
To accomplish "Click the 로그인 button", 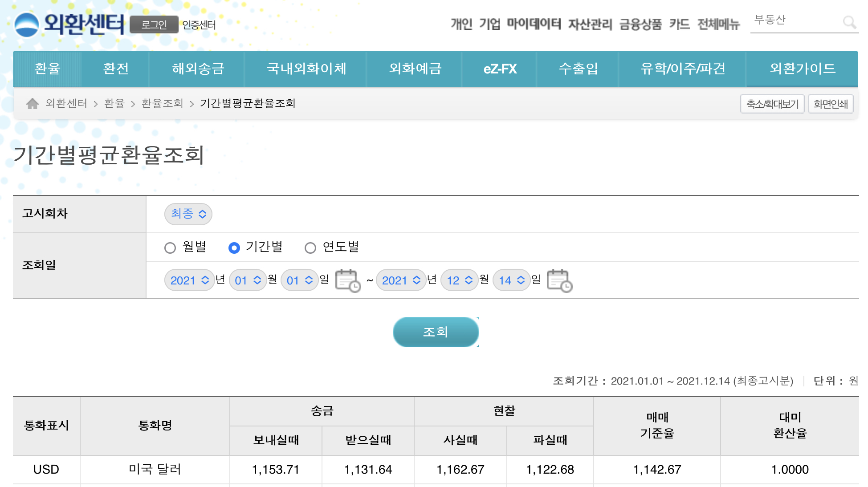I will point(154,24).
